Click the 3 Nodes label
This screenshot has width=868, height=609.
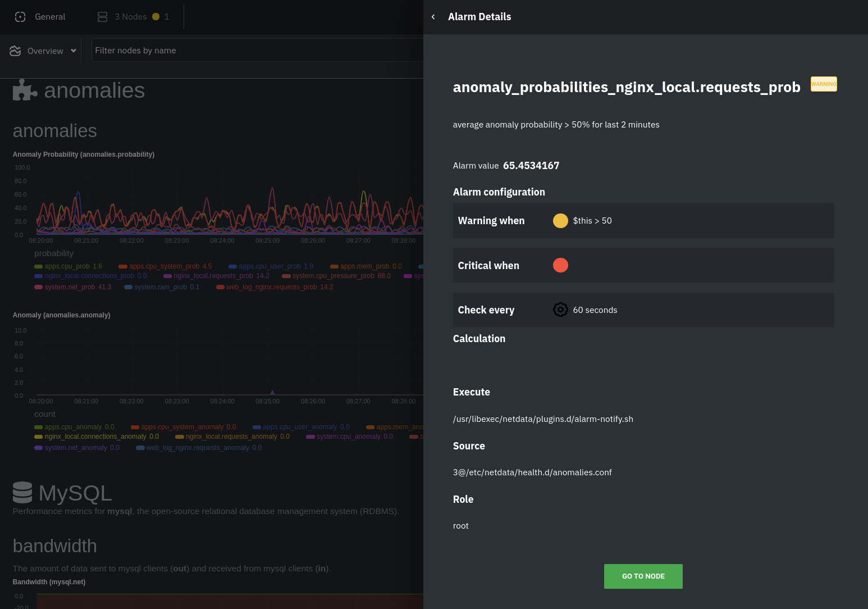pos(131,17)
